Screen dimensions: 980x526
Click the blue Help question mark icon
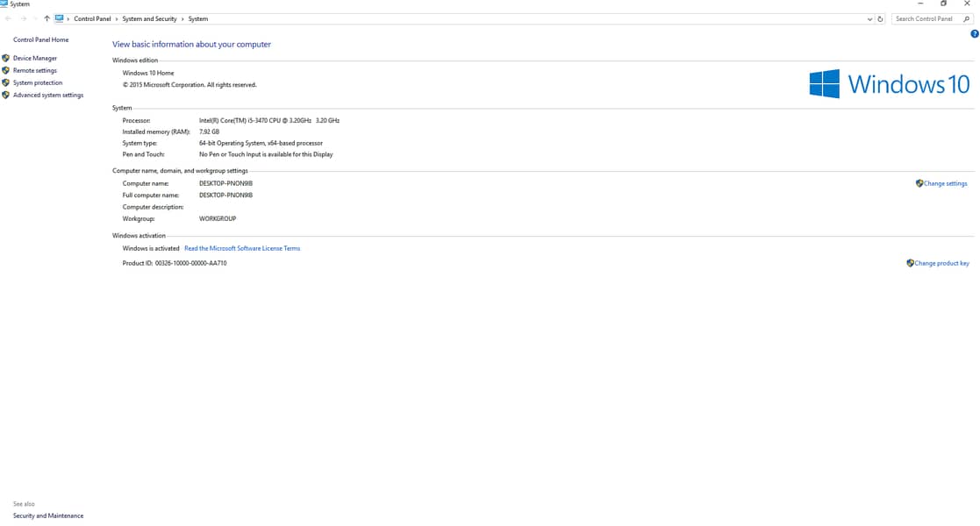(x=974, y=34)
